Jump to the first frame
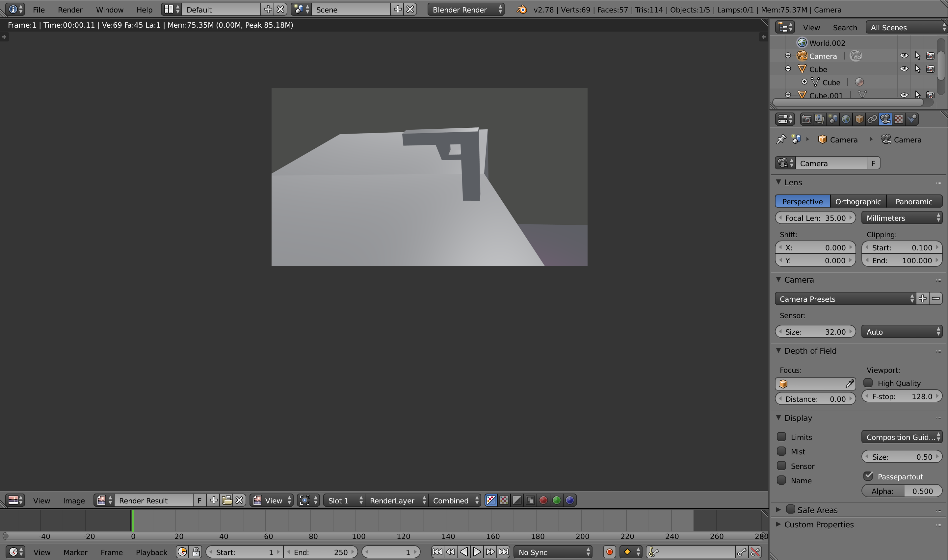The width and height of the screenshot is (948, 560). pos(437,552)
